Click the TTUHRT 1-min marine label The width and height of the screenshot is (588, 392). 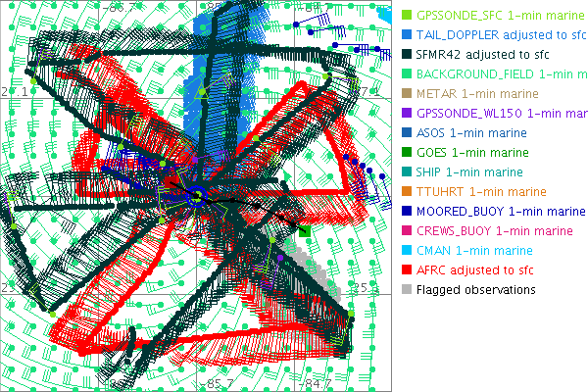point(479,192)
